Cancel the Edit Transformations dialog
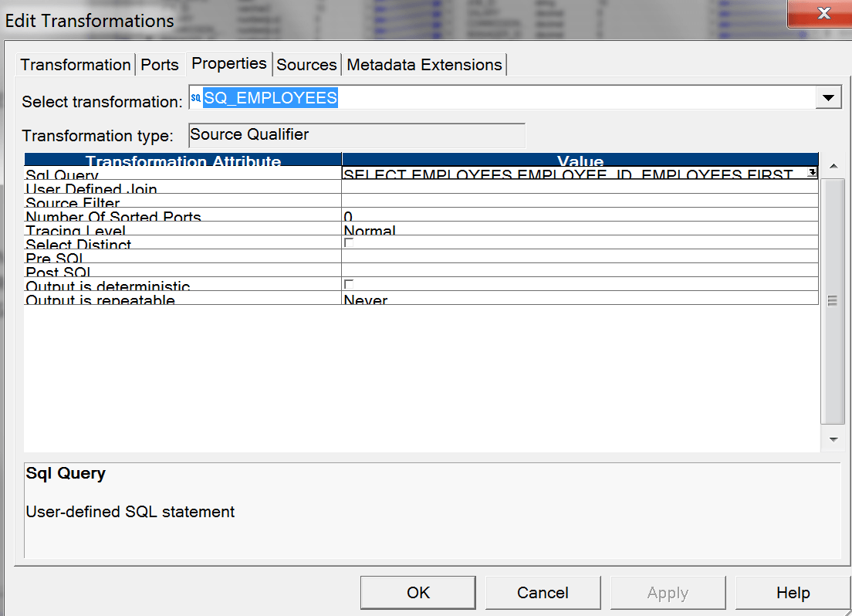Screen dimensions: 852x616 543,592
